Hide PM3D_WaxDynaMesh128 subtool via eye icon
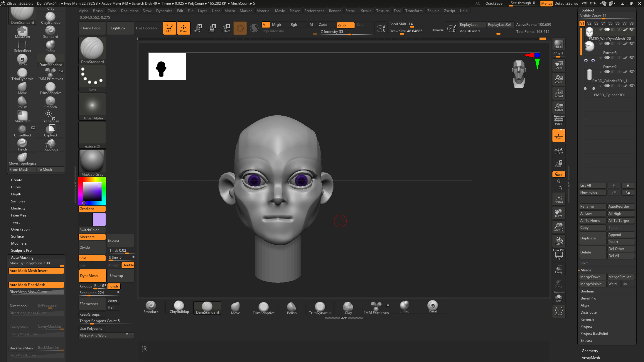 (632, 29)
